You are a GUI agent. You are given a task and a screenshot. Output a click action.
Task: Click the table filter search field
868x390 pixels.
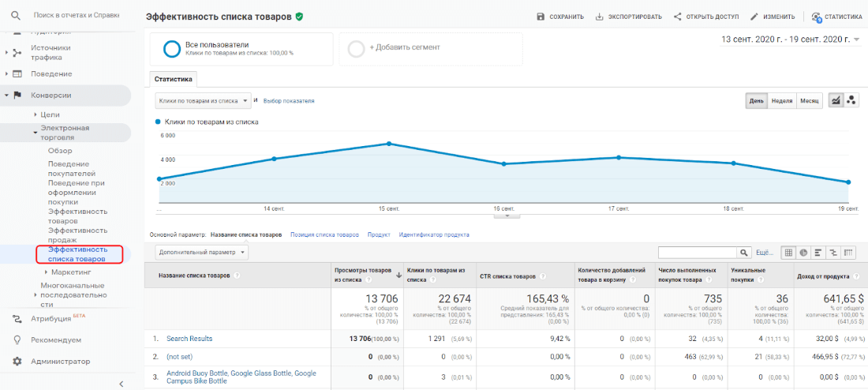tap(698, 253)
